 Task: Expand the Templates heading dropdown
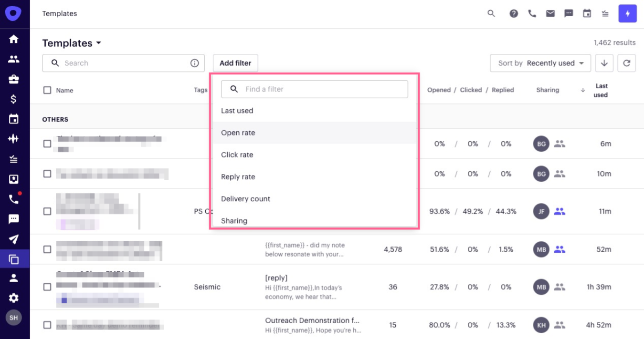[72, 43]
